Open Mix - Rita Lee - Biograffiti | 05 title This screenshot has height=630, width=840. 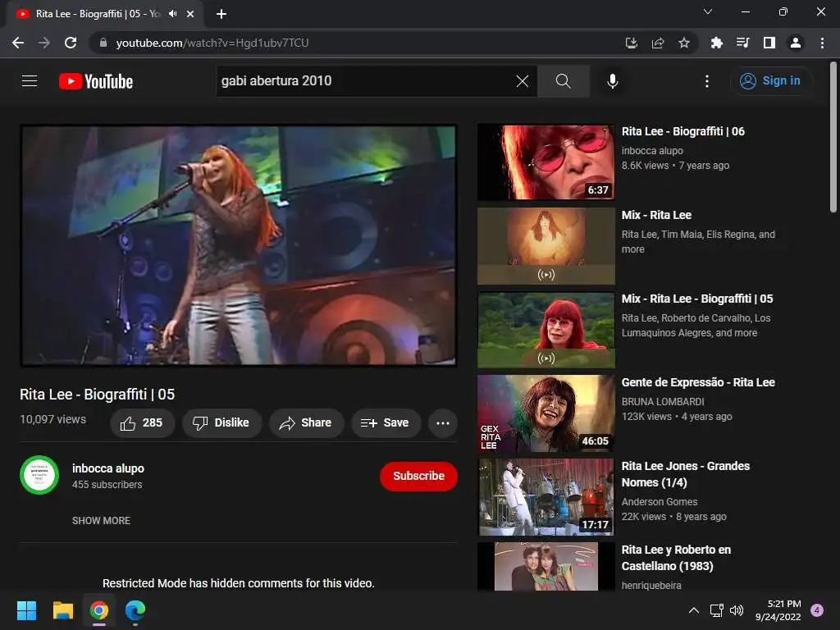click(x=697, y=299)
